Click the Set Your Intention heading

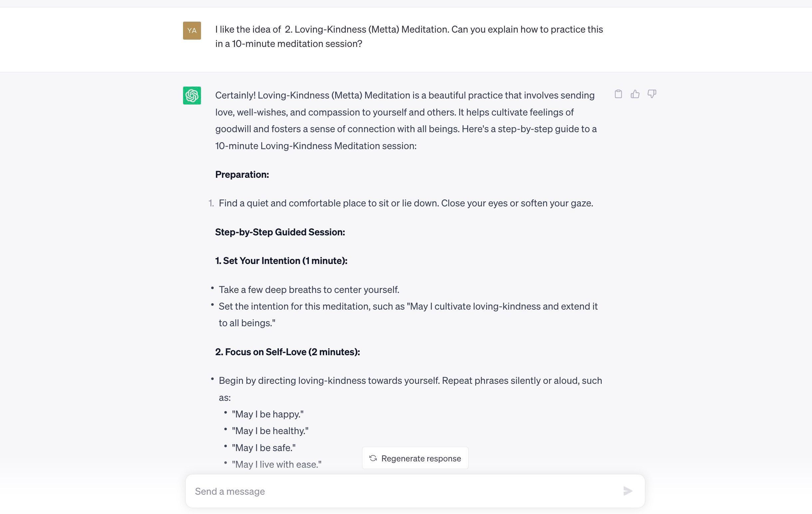coord(281,260)
